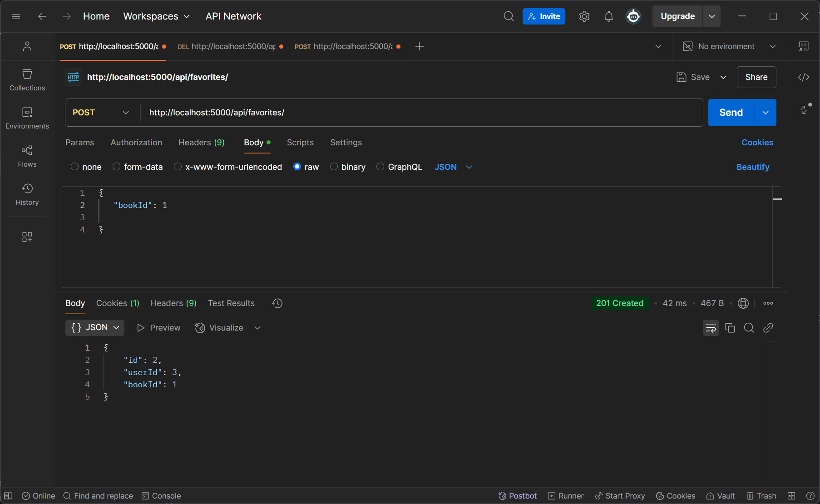Click the network globe icon in response
This screenshot has width=820, height=504.
[x=743, y=303]
